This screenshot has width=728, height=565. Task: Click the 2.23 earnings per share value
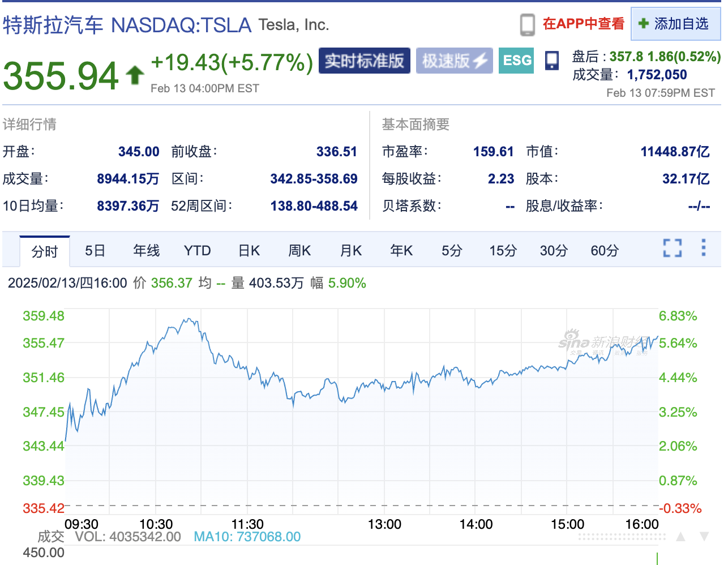[x=501, y=179]
